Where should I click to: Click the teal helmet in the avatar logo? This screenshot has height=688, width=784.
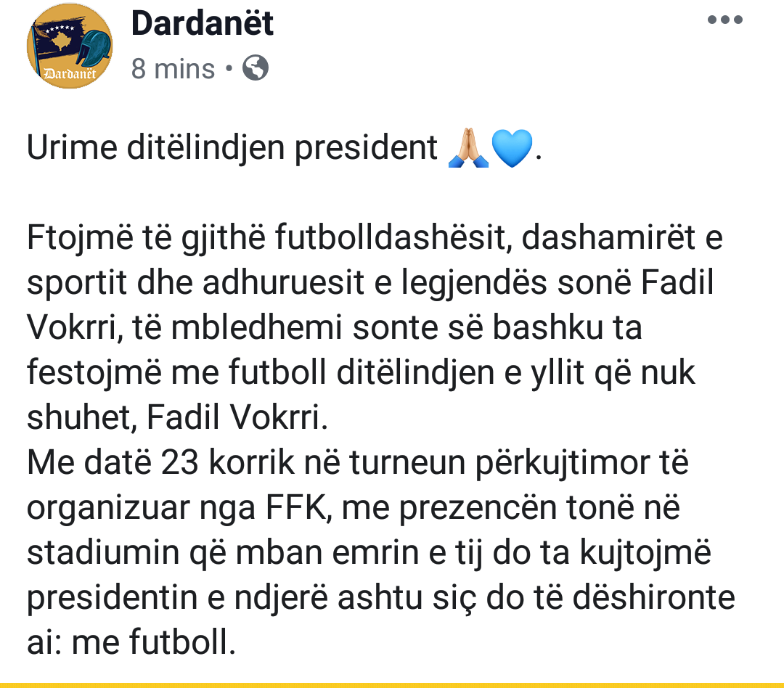click(96, 46)
